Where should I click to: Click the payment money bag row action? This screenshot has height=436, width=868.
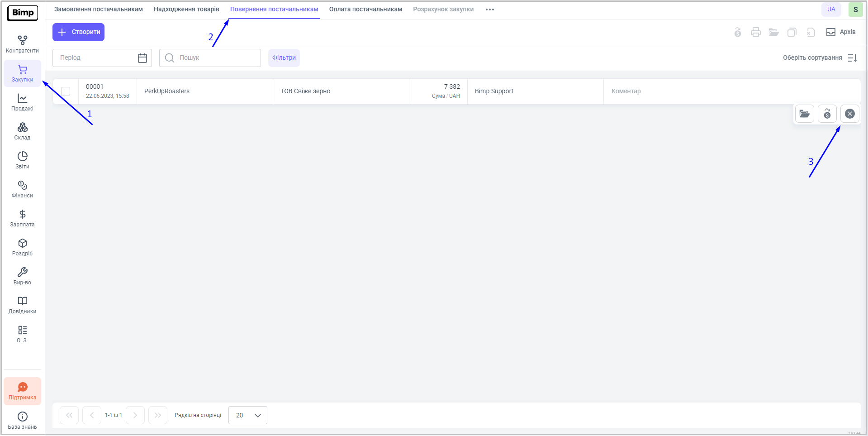[x=827, y=114]
